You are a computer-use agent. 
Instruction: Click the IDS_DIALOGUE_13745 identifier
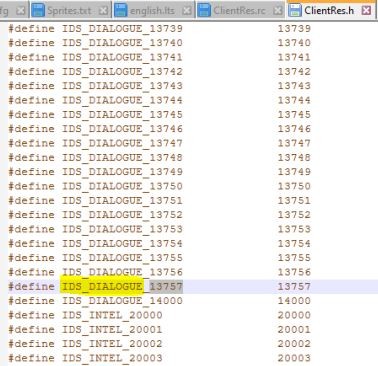pyautogui.click(x=122, y=115)
